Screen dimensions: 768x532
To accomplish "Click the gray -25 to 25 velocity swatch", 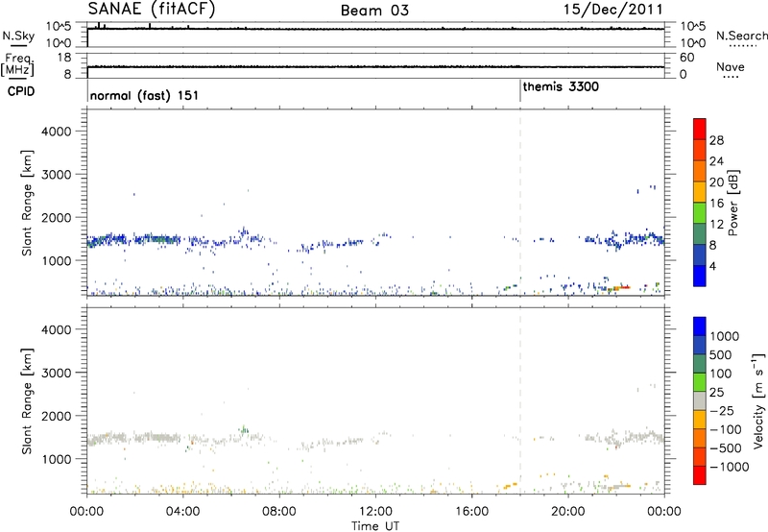I will tap(700, 400).
